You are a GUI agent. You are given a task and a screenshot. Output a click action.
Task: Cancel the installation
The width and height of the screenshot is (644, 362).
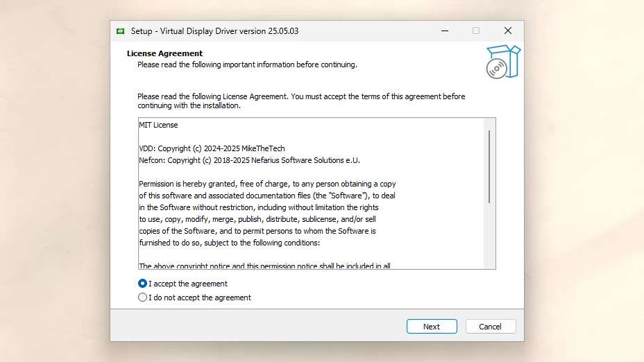(490, 327)
